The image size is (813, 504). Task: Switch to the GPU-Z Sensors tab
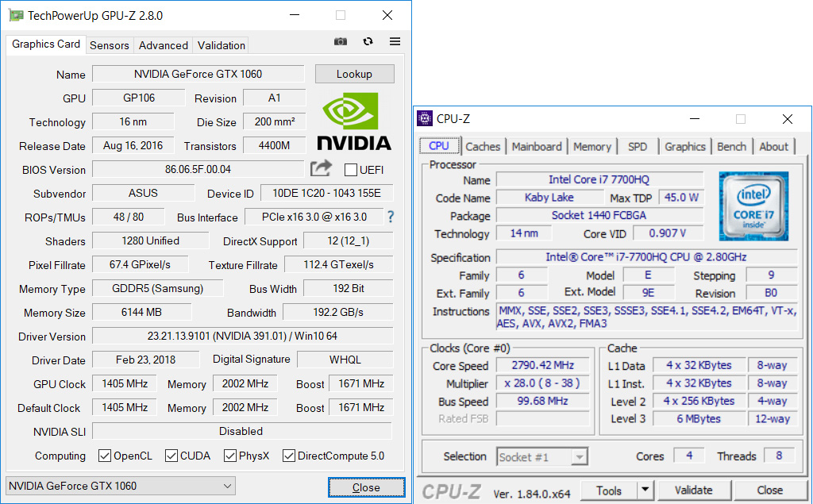(110, 45)
